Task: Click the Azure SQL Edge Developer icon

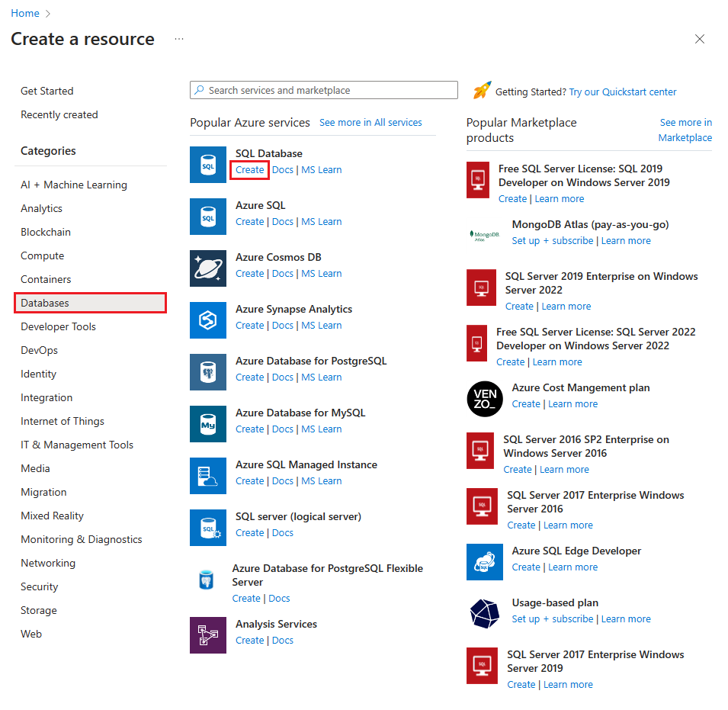Action: click(x=485, y=562)
